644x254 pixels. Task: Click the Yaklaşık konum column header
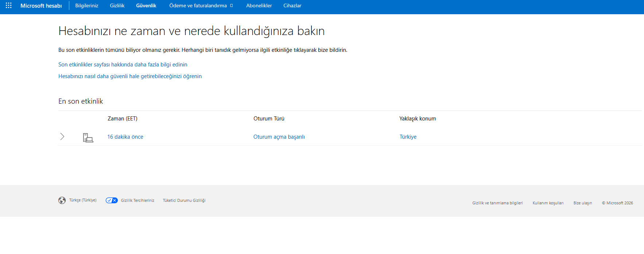pos(418,119)
